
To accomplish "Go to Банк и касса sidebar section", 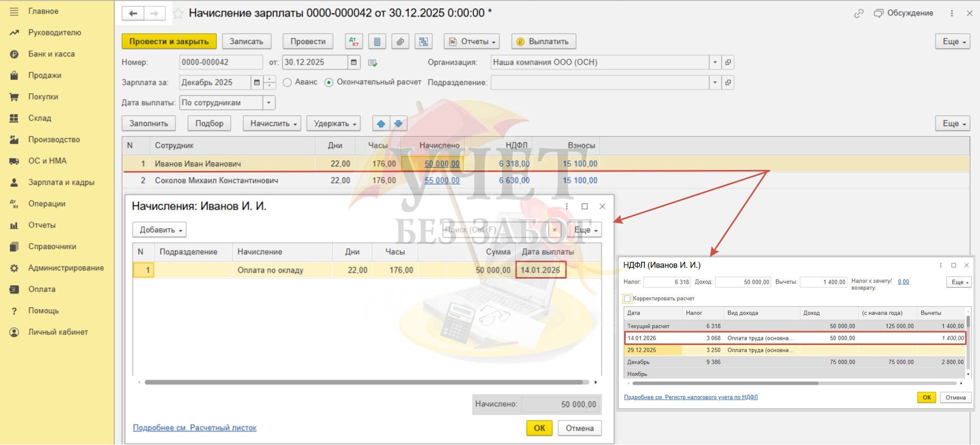I will pos(51,54).
